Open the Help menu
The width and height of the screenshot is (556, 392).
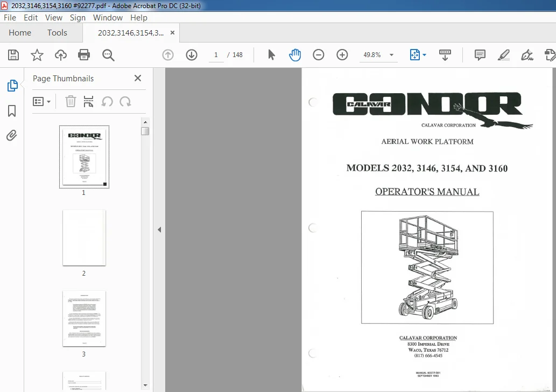pos(139,18)
